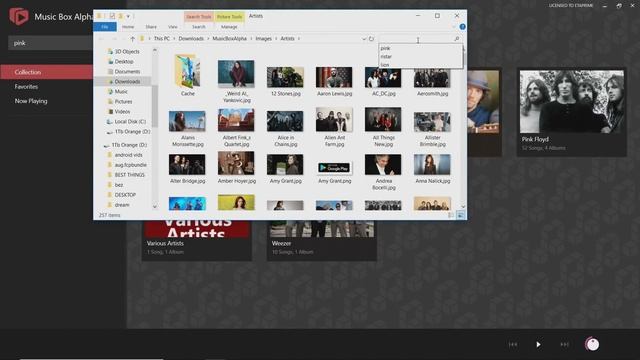The height and width of the screenshot is (360, 640).
Task: Select Pictures in navigation pane
Action: (123, 102)
